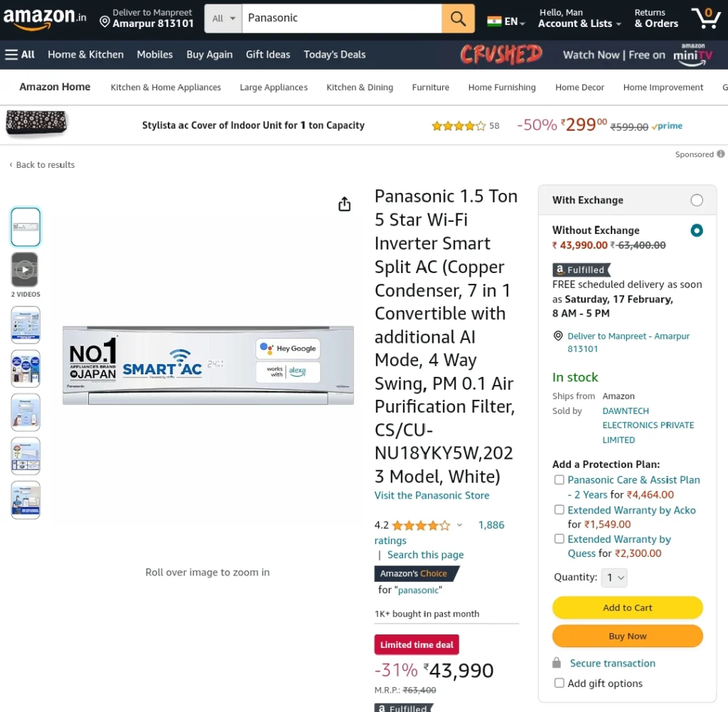
Task: Go to the Amazon.in logo homepage
Action: tap(45, 18)
